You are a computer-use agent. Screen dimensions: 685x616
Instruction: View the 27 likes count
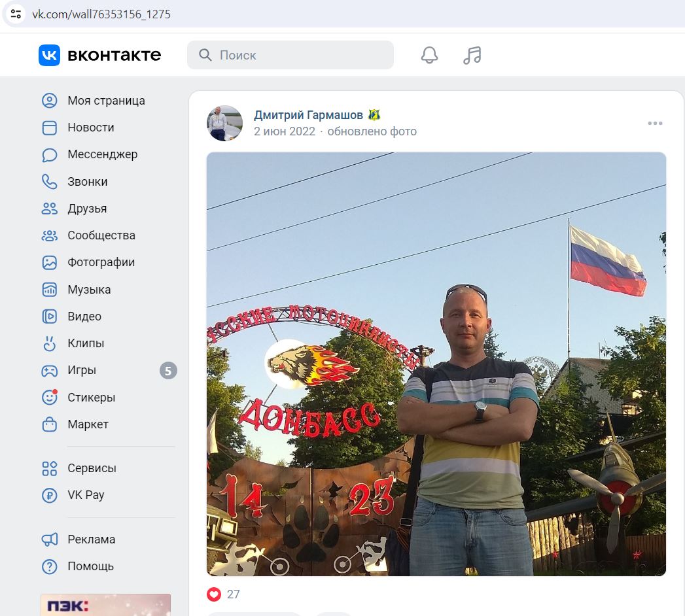click(x=234, y=594)
